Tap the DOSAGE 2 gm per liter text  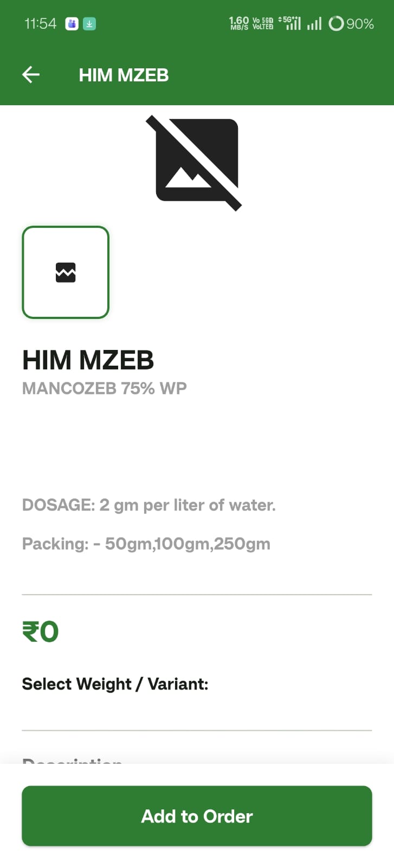click(148, 505)
